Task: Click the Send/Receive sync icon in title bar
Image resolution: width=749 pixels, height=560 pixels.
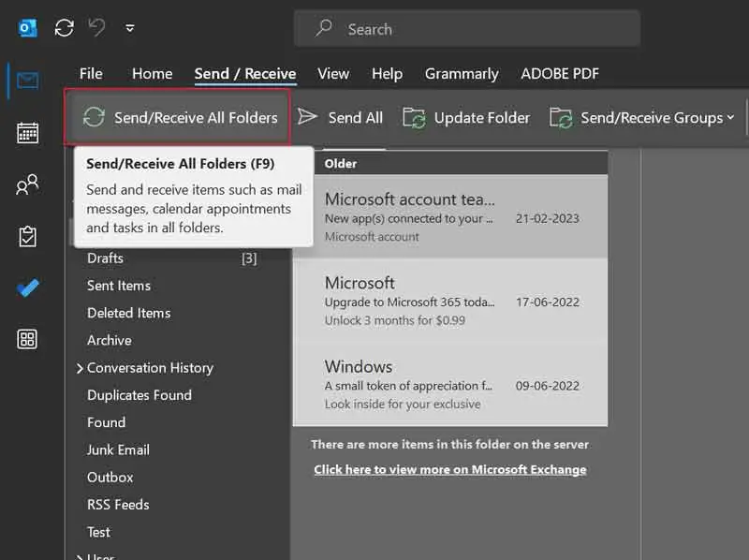Action: point(64,28)
